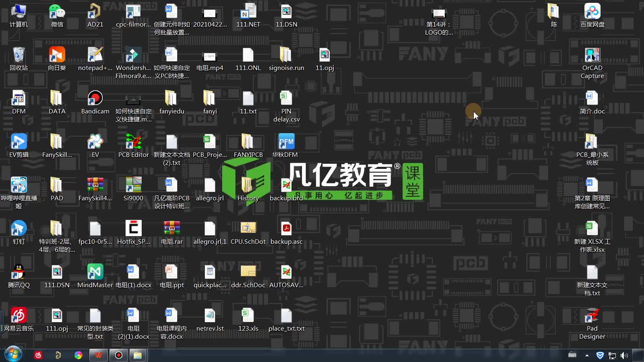
Task: Click the volume speaker tray icon
Action: point(624,355)
